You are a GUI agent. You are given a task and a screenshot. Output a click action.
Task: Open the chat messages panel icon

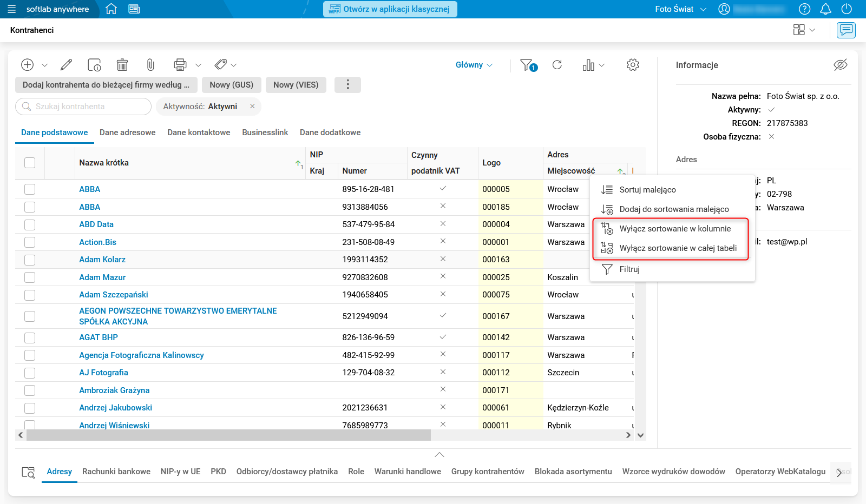pyautogui.click(x=846, y=30)
